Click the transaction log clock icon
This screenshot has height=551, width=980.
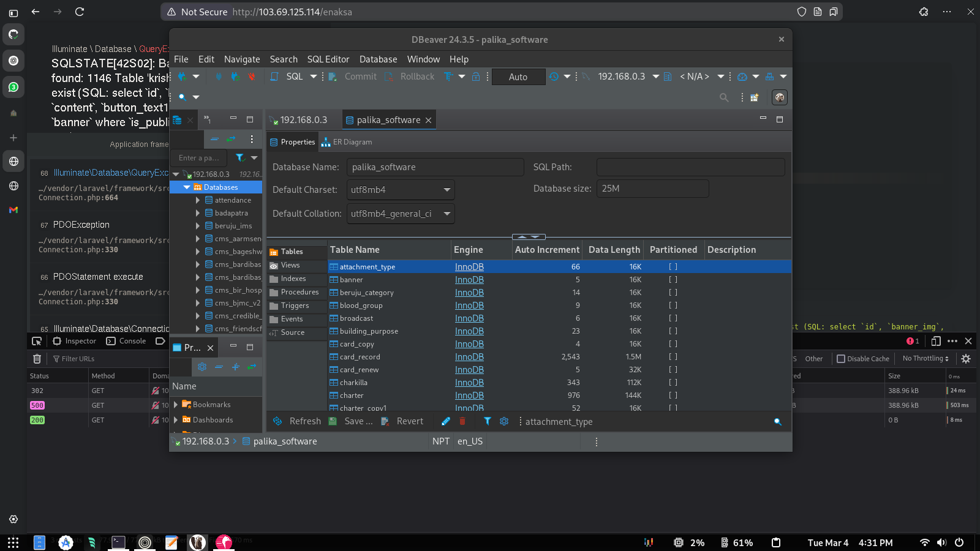tap(554, 77)
